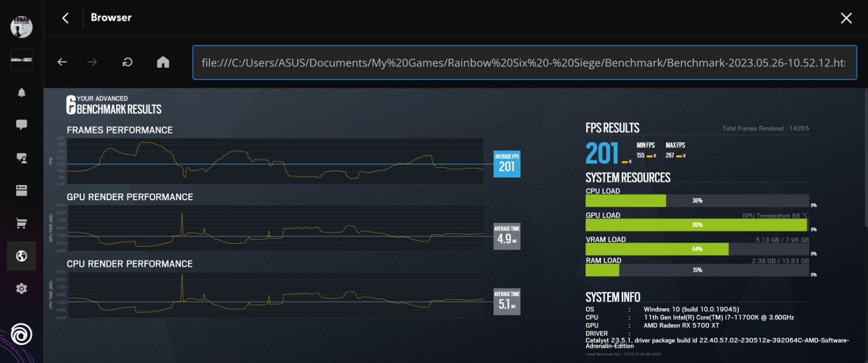868x363 pixels.
Task: Open the user profile avatar
Action: [22, 27]
